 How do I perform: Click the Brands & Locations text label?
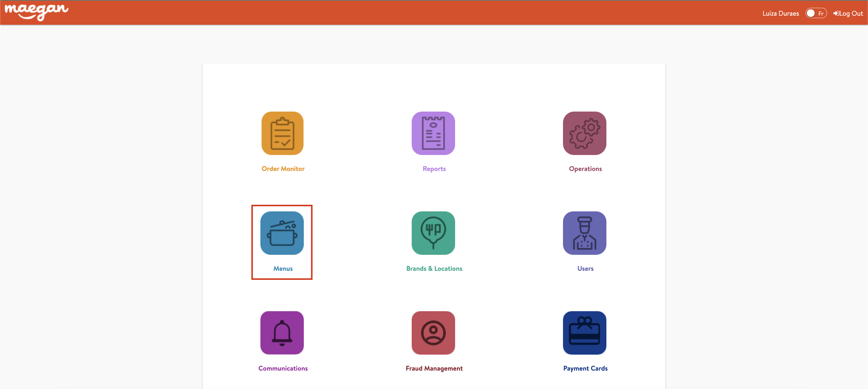434,268
